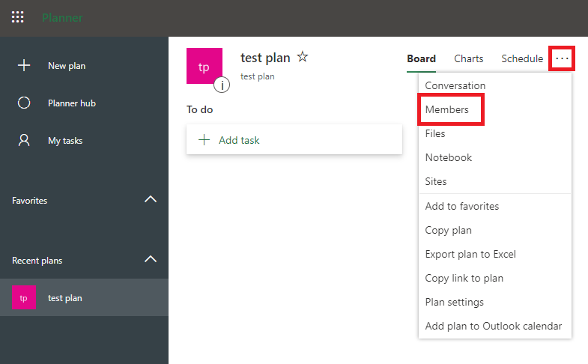Click the plus icon in Add task
This screenshot has height=364, width=588.
(204, 140)
